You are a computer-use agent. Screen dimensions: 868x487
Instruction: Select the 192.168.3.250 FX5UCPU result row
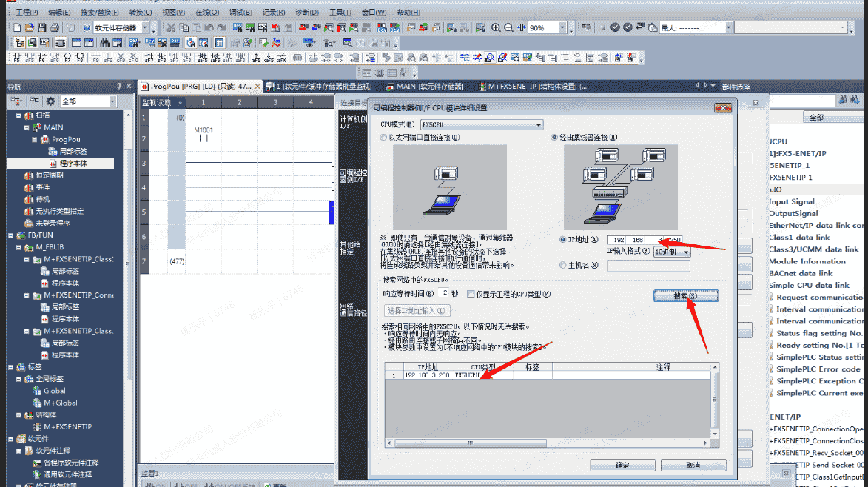(x=444, y=375)
